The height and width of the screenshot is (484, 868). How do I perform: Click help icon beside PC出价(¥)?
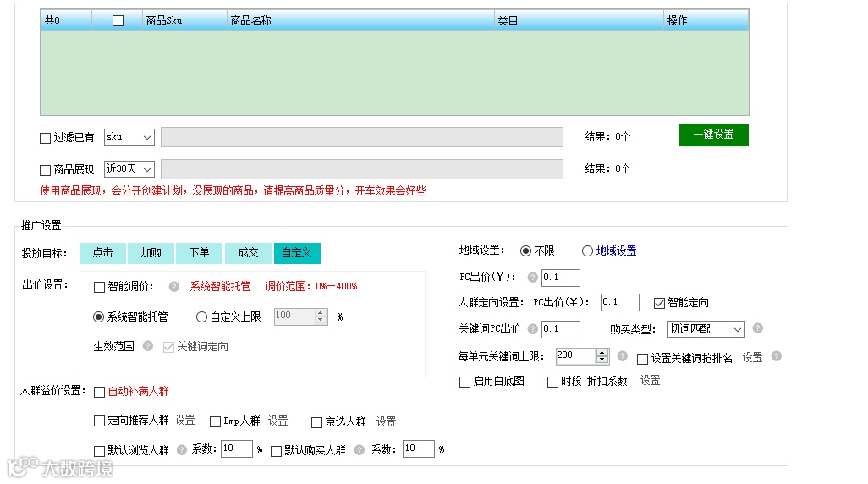(532, 278)
